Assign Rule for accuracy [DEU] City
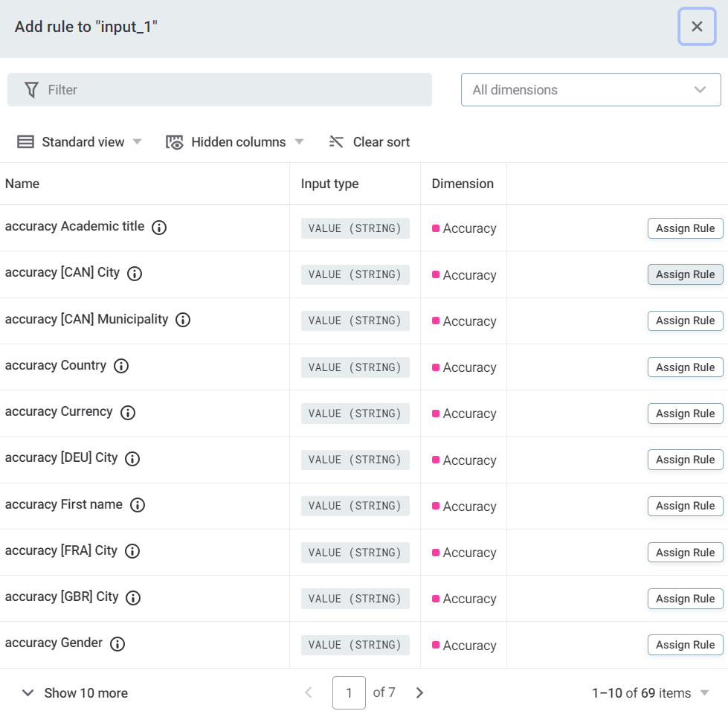Screen dimensions: 728x711 click(685, 460)
